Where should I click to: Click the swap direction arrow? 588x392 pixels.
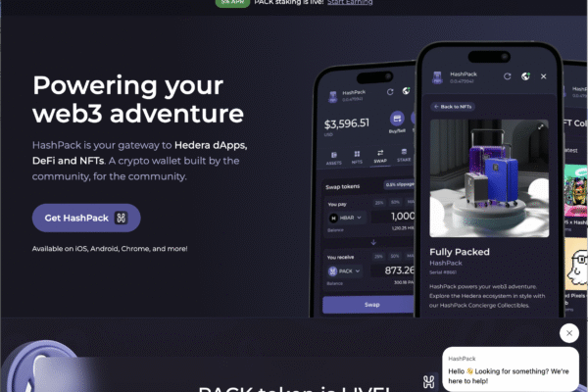click(373, 242)
